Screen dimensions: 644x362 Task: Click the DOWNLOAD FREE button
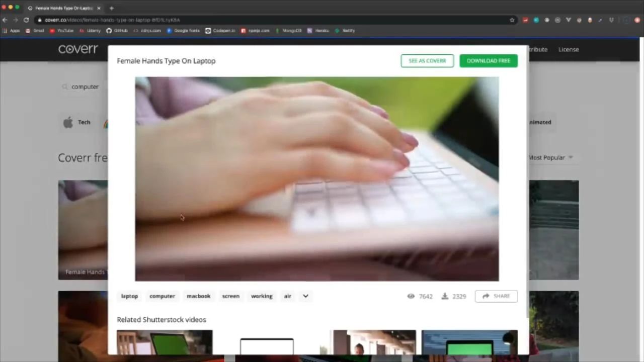pos(489,61)
